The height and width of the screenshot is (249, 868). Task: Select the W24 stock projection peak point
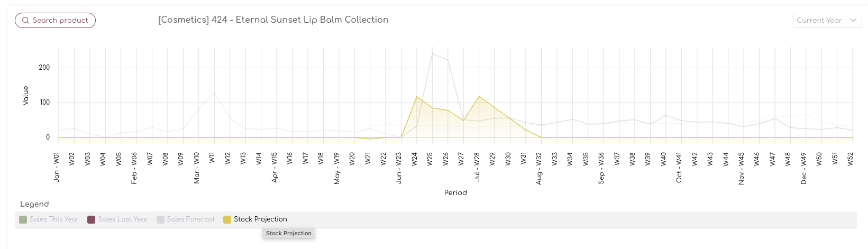pyautogui.click(x=417, y=97)
